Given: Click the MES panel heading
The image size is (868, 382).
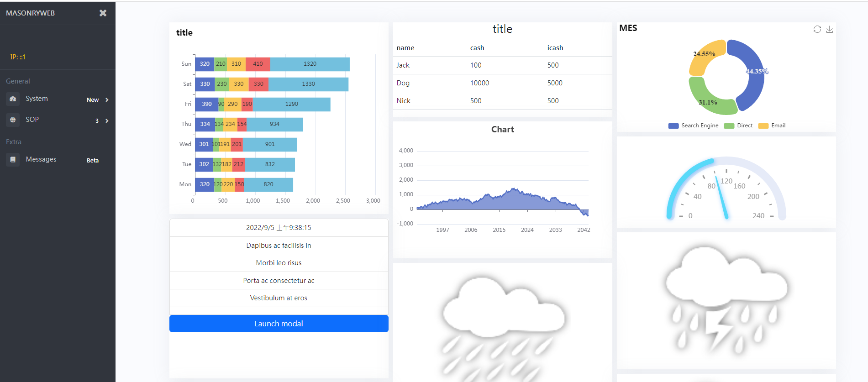Looking at the screenshot, I should pos(628,28).
